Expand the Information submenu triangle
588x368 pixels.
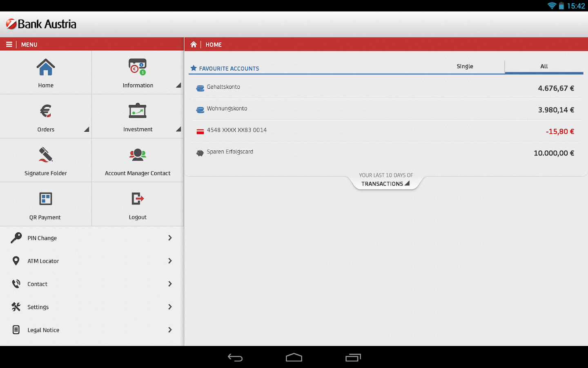pyautogui.click(x=178, y=85)
